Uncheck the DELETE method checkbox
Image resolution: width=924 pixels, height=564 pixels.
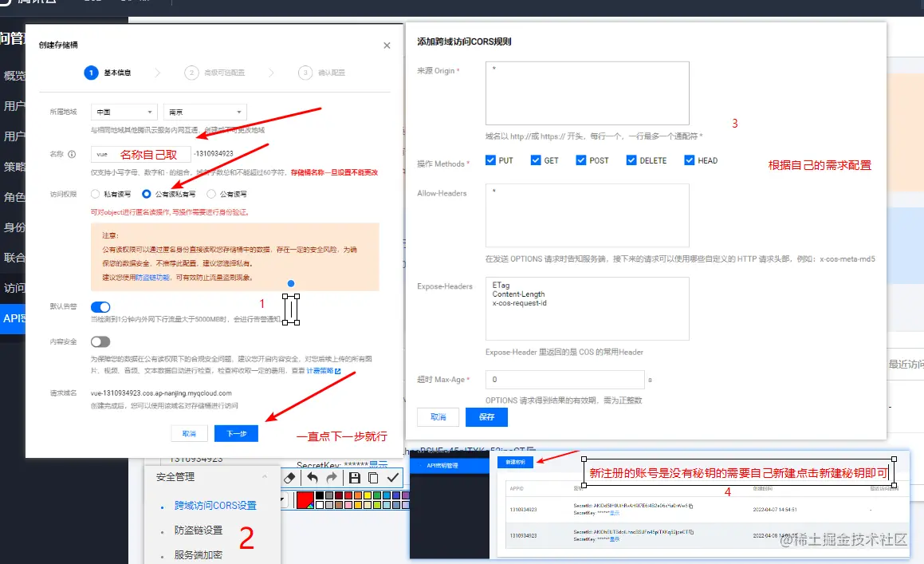click(631, 160)
